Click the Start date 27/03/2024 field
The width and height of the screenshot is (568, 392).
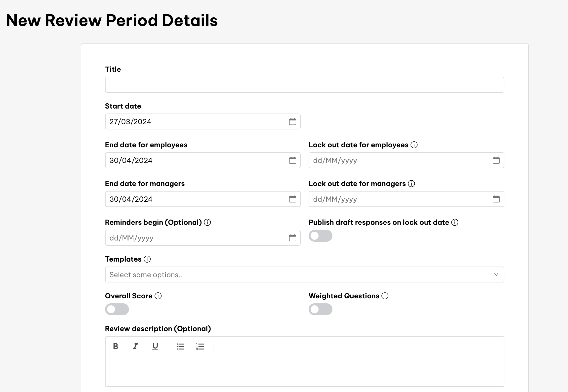pyautogui.click(x=203, y=121)
